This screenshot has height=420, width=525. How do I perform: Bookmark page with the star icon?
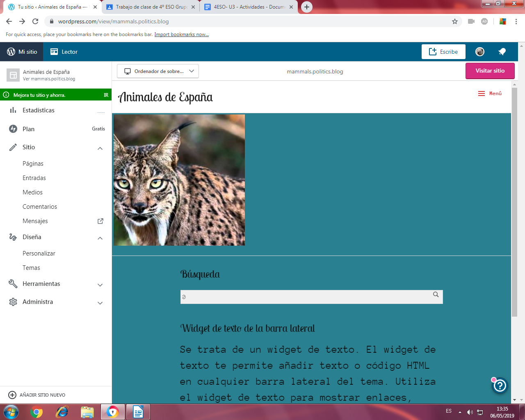454,21
